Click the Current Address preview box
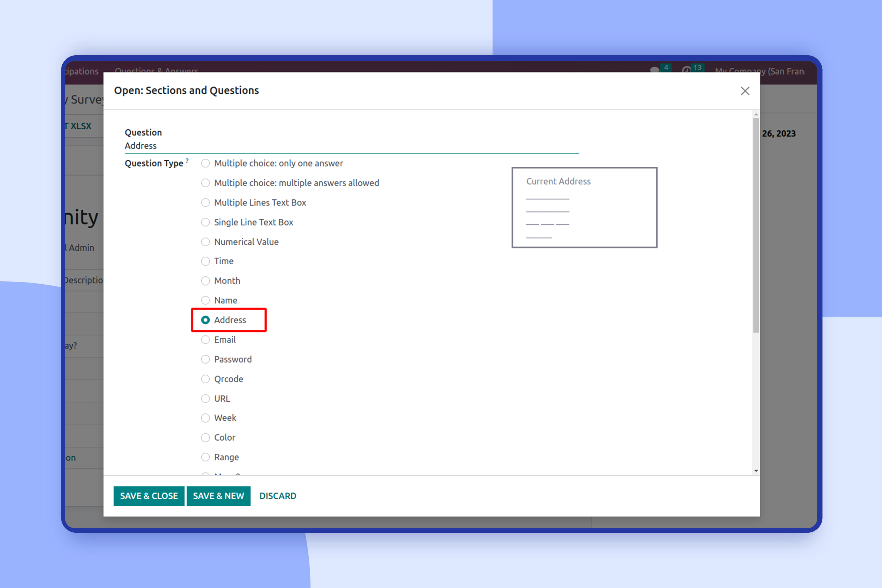The width and height of the screenshot is (882, 588). coord(584,207)
